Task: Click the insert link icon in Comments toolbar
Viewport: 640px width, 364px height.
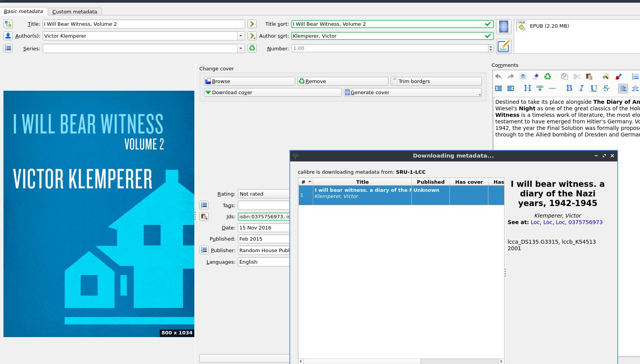Action: (x=540, y=88)
